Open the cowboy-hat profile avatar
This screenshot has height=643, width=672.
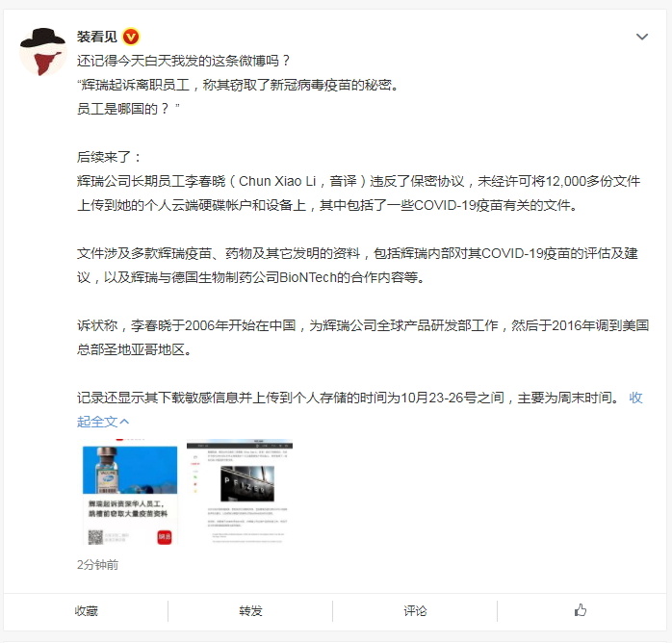43,52
